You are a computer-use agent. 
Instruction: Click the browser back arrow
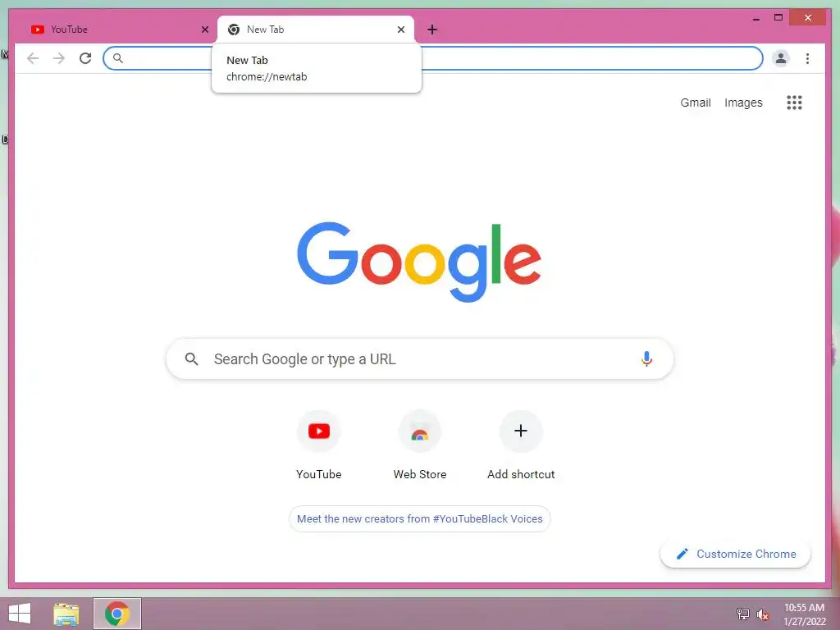pyautogui.click(x=33, y=58)
